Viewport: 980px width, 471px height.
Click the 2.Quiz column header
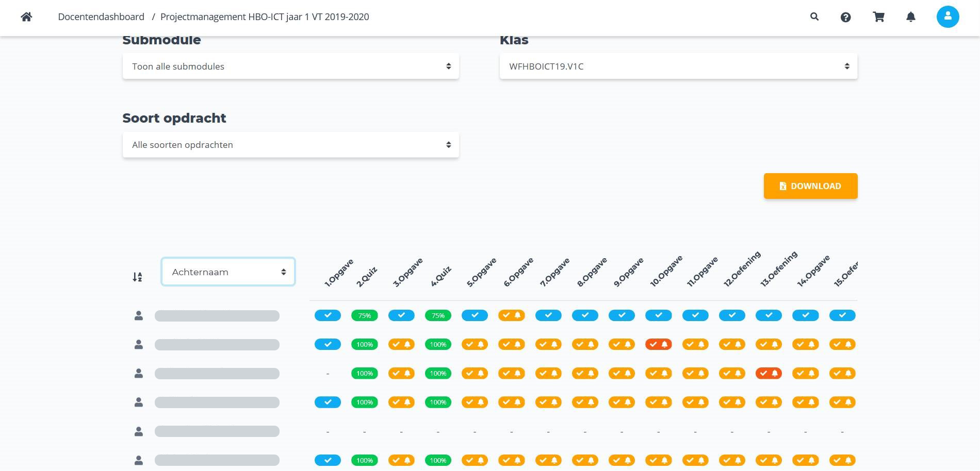[367, 277]
